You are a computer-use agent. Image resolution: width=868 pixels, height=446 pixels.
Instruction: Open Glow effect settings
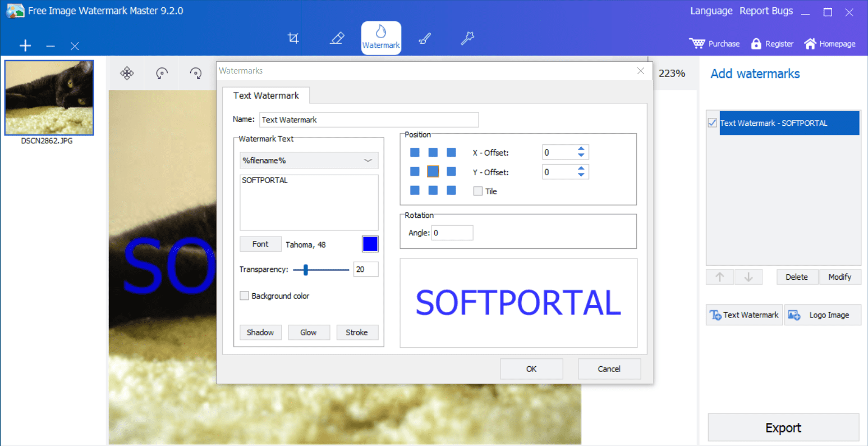(309, 333)
